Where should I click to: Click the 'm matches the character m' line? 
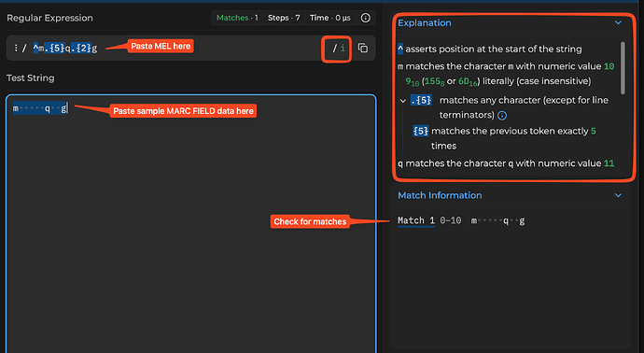(x=506, y=74)
